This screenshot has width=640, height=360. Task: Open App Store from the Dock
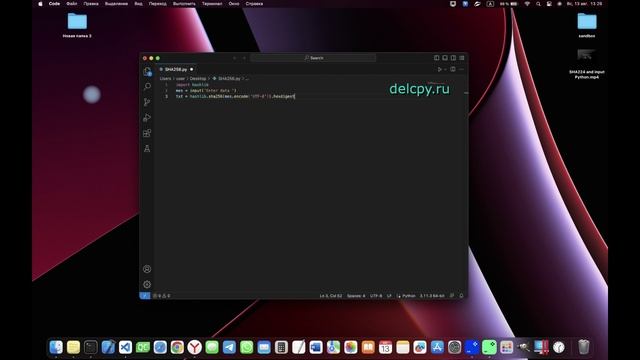pos(437,347)
